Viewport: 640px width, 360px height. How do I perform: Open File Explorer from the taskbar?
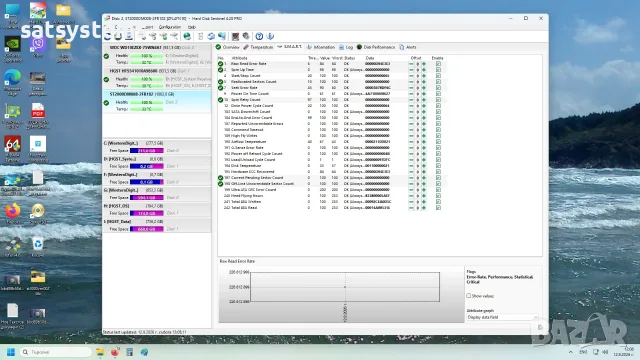coord(100,352)
